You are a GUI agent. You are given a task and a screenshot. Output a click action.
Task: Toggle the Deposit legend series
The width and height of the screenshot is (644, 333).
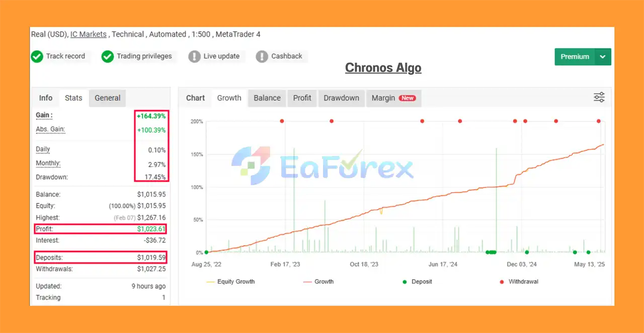tap(417, 282)
